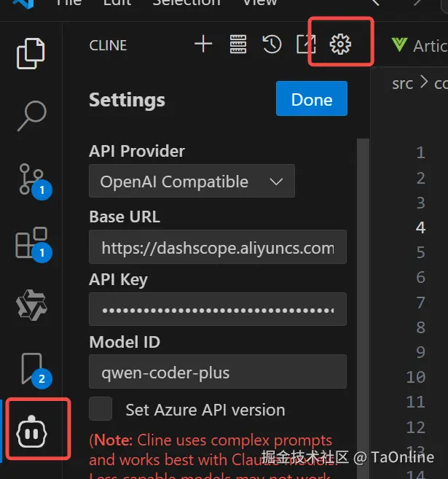Viewport: 448px width, 479px height.
Task: Select the Vue editor tab beginning Artic
Action: pyautogui.click(x=419, y=45)
